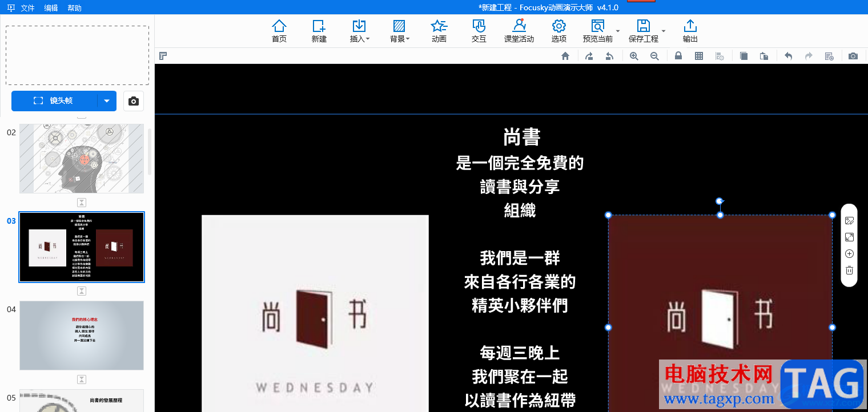Open the 插入 insert menu
Screen dimensions: 868x412
[x=359, y=31]
